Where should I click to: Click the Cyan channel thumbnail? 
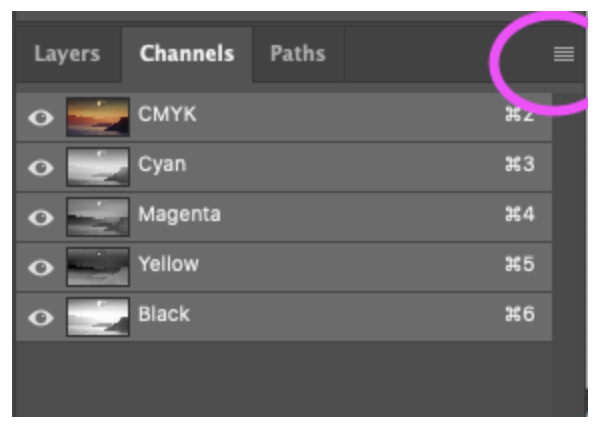[x=97, y=166]
